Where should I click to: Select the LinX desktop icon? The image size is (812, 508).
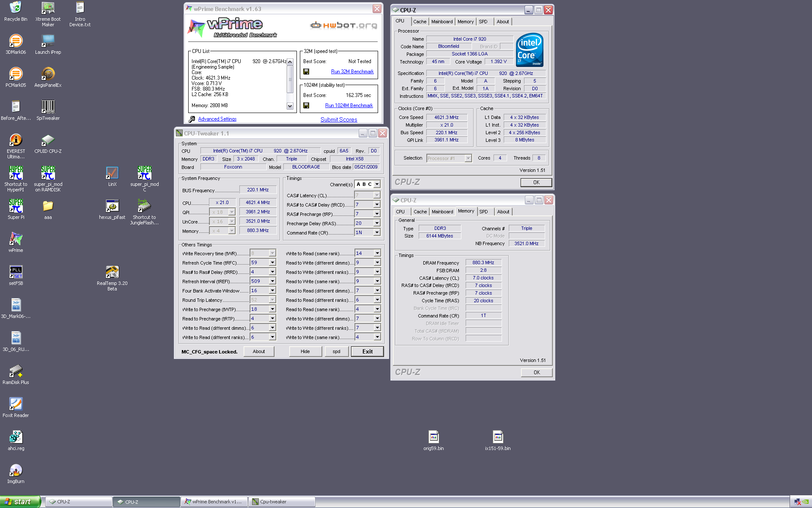click(x=112, y=176)
